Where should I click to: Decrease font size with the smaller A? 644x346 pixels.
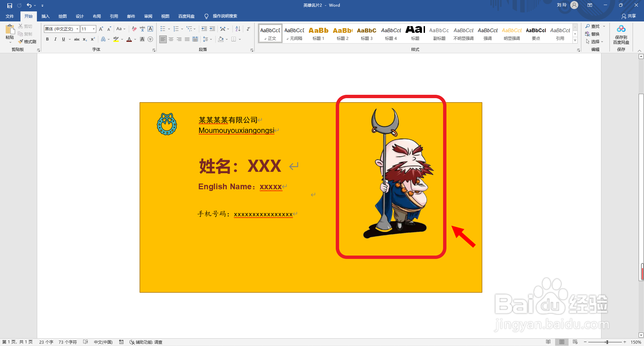click(109, 29)
